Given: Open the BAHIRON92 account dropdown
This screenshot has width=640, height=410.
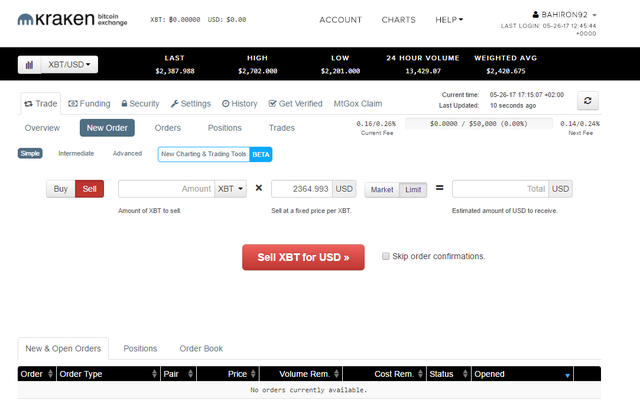Looking at the screenshot, I should [x=565, y=15].
